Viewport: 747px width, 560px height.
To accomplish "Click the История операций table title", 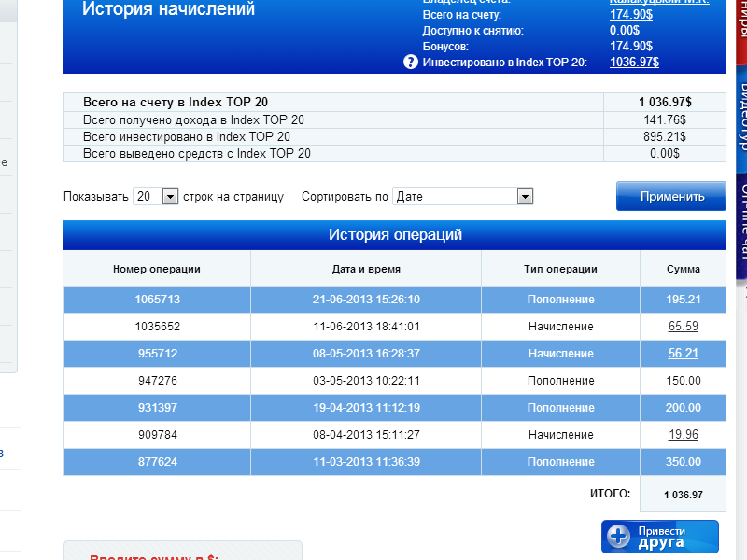I will [x=395, y=235].
